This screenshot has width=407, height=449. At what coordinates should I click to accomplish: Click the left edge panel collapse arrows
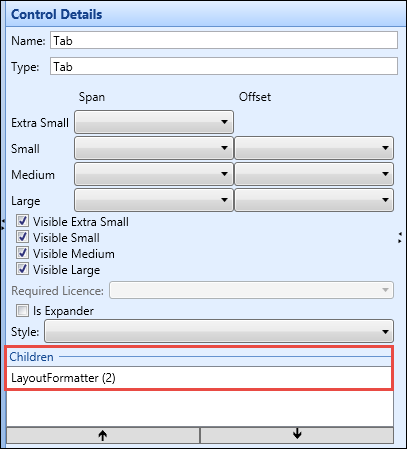(3, 224)
